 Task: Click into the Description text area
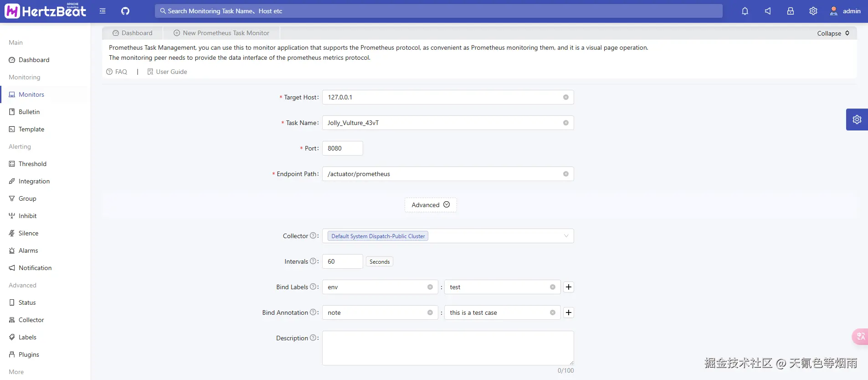448,348
